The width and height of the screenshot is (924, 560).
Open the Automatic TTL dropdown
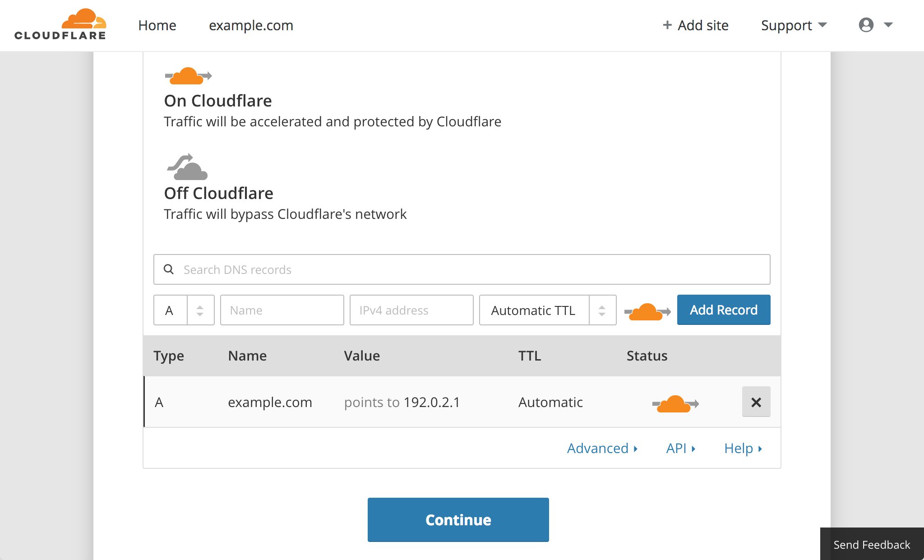547,310
